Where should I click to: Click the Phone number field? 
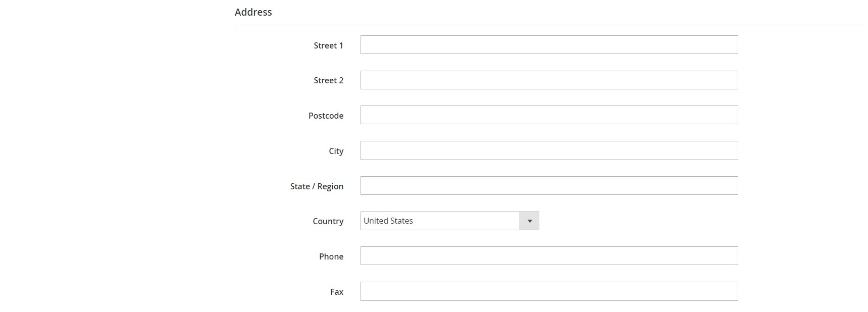point(549,256)
